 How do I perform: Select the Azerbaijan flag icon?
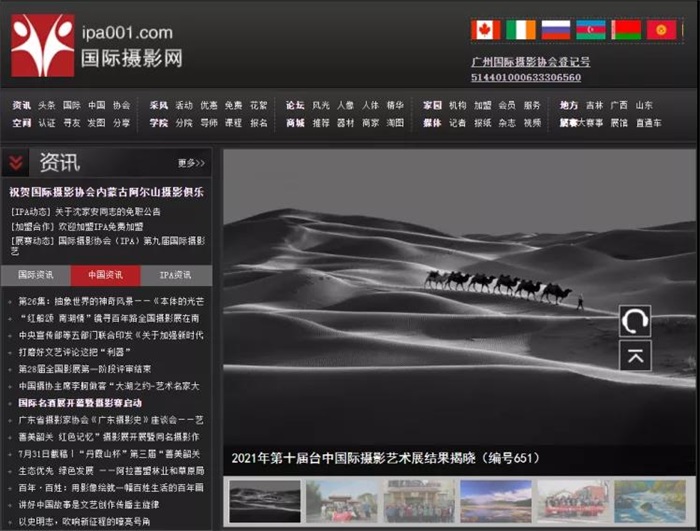pos(591,30)
